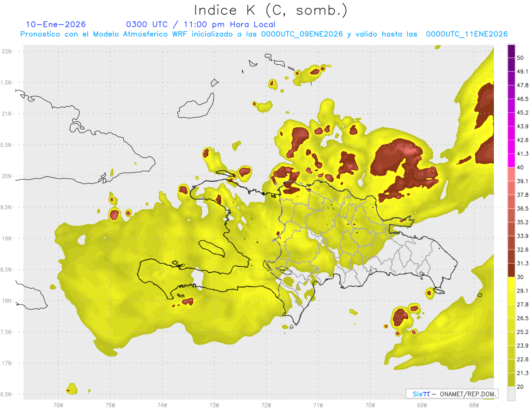Click the "71W" longitude label
Viewport: 532px width, 411px height.
click(x=318, y=405)
